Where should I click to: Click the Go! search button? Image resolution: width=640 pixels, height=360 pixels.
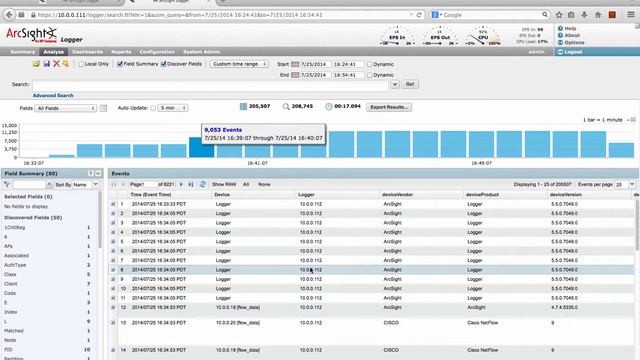[410, 84]
